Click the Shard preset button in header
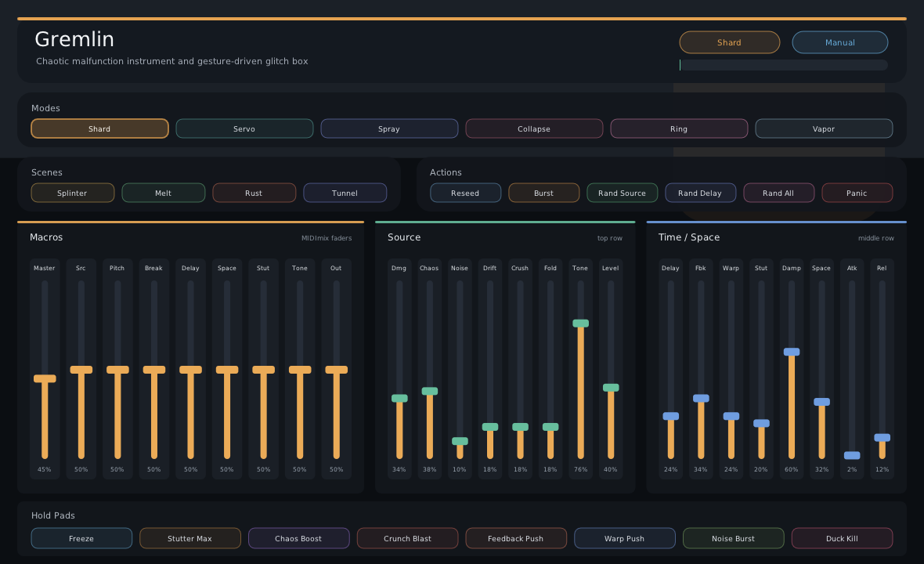The width and height of the screenshot is (924, 564). click(x=730, y=42)
